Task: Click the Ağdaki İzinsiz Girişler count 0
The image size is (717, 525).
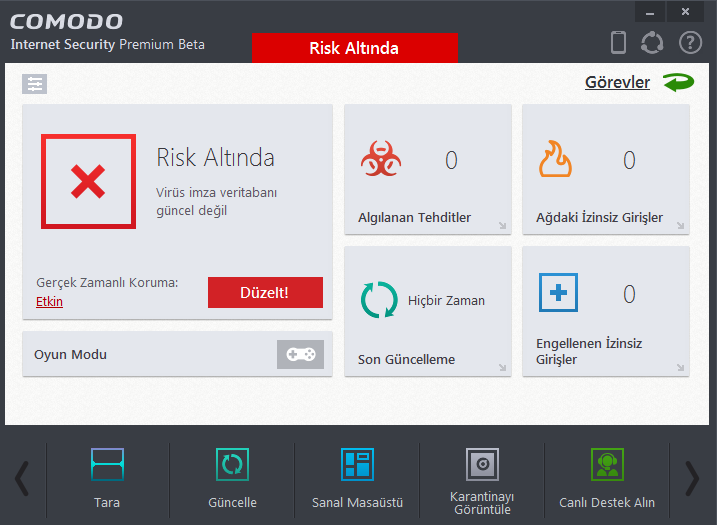Action: coord(629,160)
